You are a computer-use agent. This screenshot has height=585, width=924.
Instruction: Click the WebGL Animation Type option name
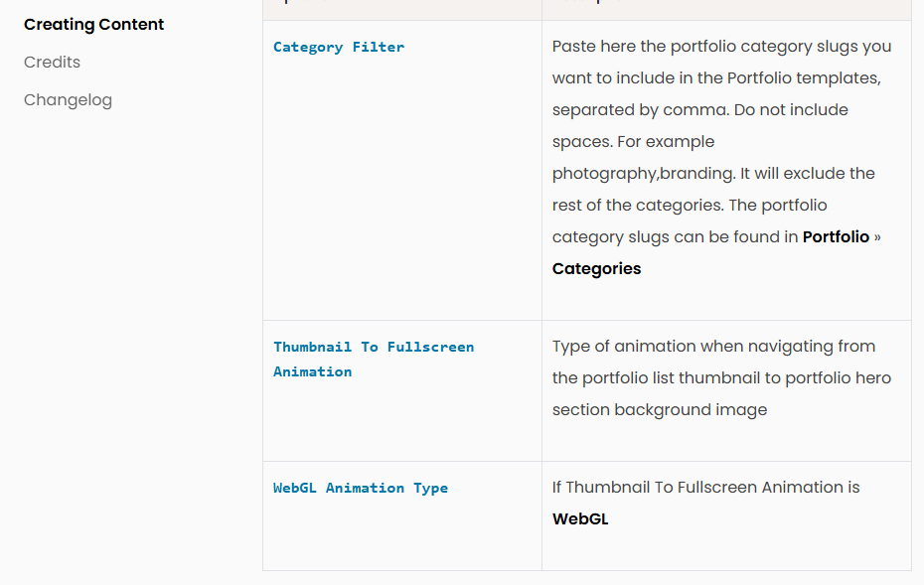pyautogui.click(x=361, y=488)
